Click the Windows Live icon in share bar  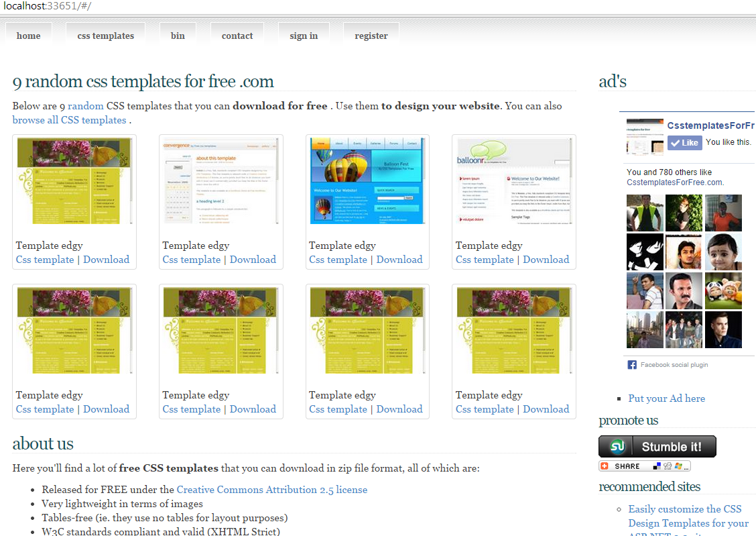(x=678, y=466)
